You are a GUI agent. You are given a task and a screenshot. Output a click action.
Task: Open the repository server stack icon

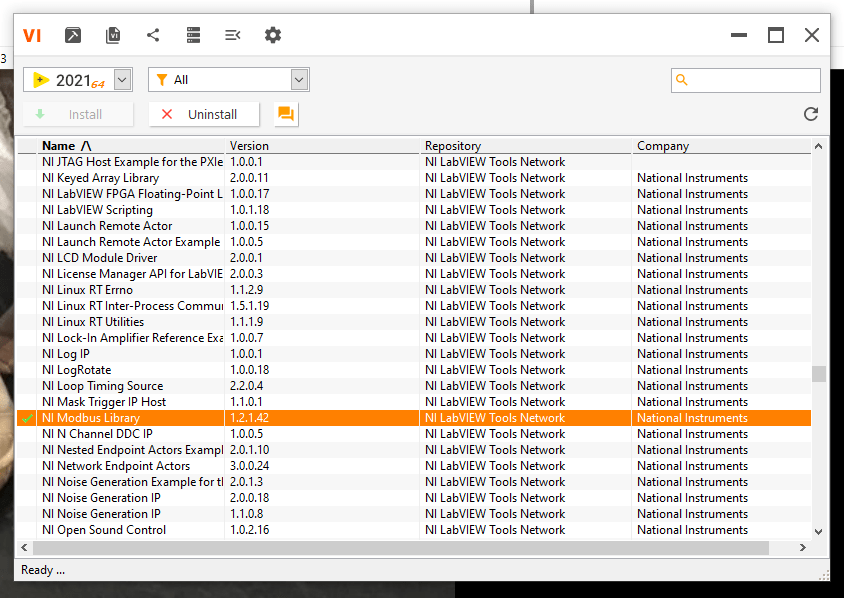coord(193,36)
